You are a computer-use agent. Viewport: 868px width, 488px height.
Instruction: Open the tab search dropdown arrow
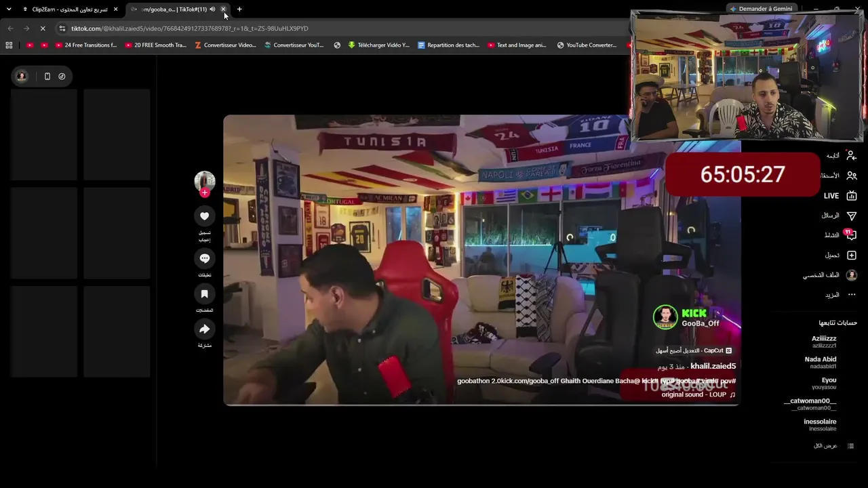pos(9,9)
